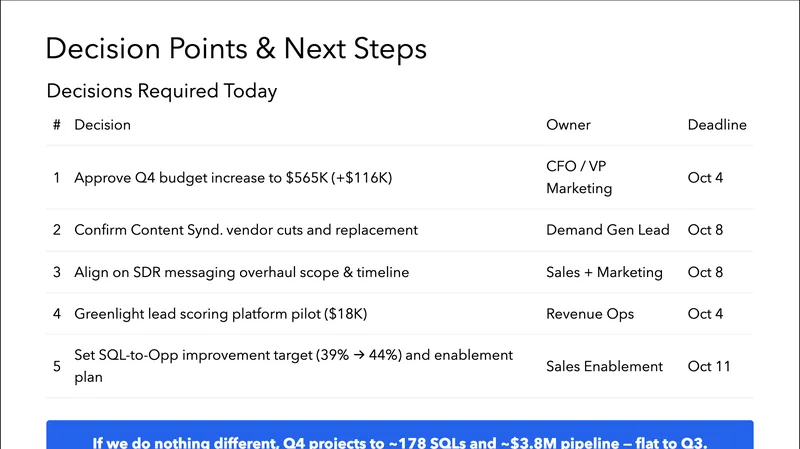Select the Confirm Content Synd. vendor cuts row

tap(246, 230)
